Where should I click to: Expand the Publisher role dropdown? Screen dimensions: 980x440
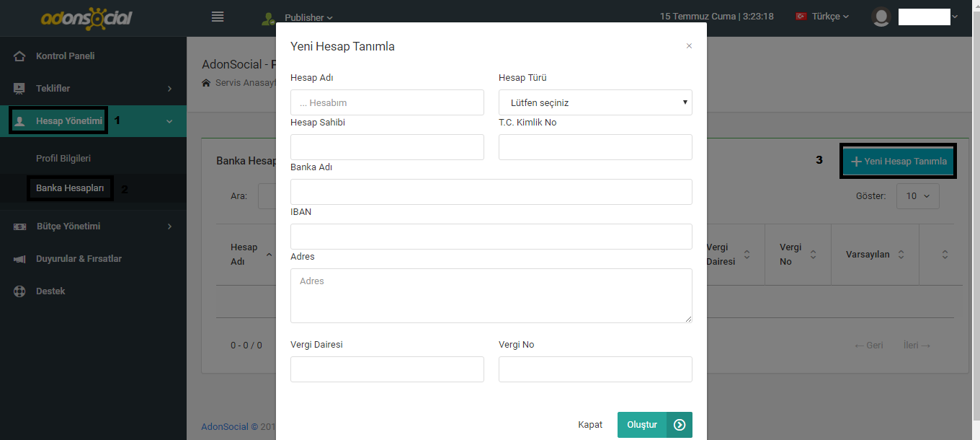click(x=308, y=17)
